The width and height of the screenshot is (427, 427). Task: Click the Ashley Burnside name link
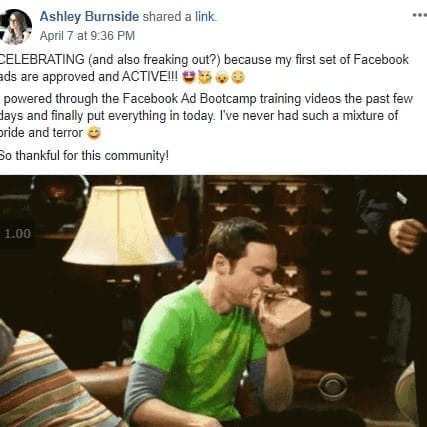click(x=89, y=16)
